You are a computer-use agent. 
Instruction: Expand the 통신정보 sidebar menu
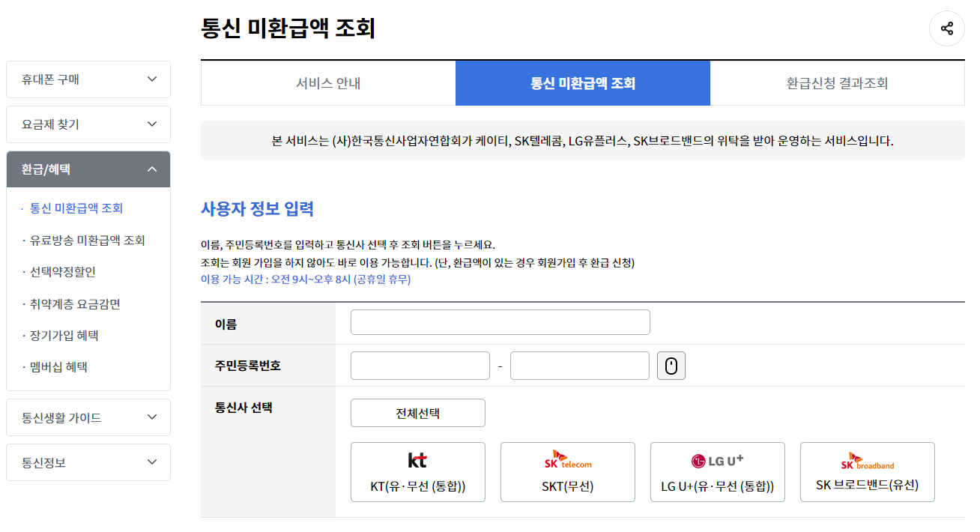click(88, 462)
